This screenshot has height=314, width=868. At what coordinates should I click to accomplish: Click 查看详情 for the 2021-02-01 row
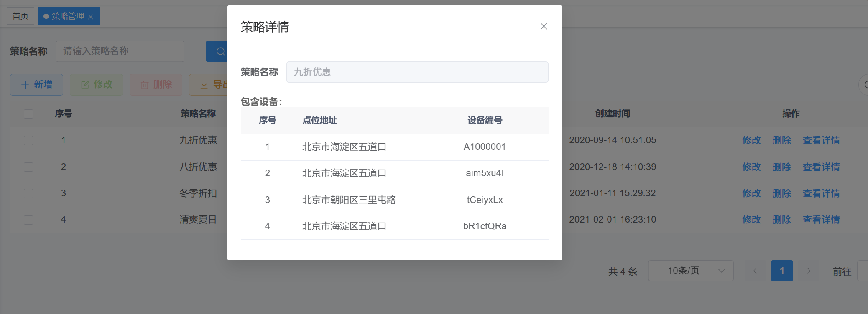coord(821,220)
